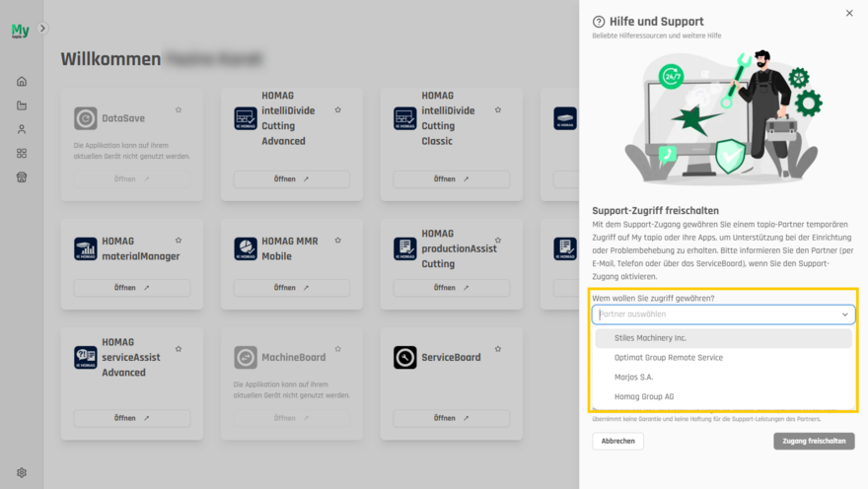
Task: Favorite HOMAG MMR Mobile with star
Action: click(337, 241)
